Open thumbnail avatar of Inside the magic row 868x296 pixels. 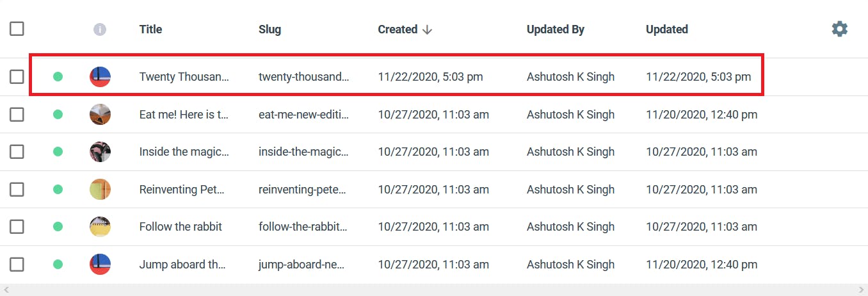click(x=100, y=152)
